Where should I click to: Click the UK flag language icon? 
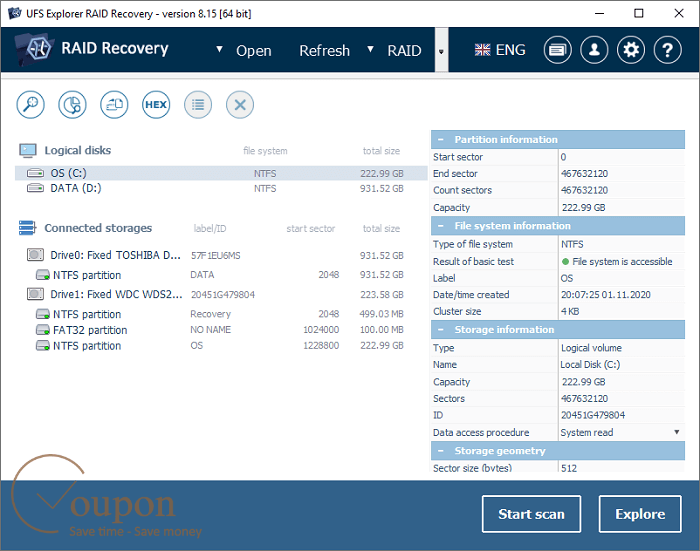(x=482, y=50)
